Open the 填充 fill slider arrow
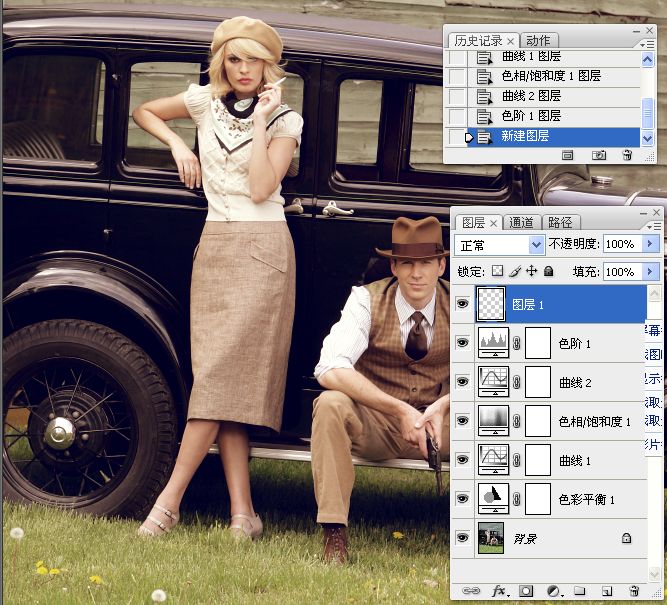 [x=652, y=271]
